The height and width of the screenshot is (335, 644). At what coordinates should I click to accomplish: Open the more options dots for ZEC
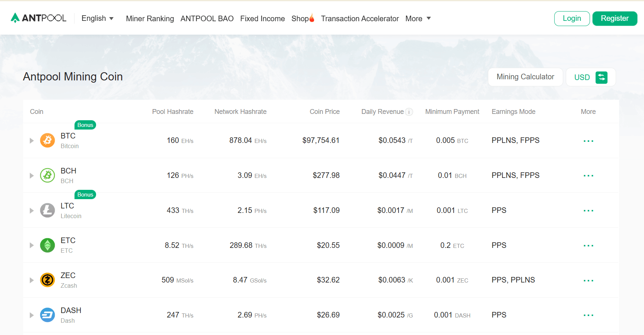tap(589, 281)
